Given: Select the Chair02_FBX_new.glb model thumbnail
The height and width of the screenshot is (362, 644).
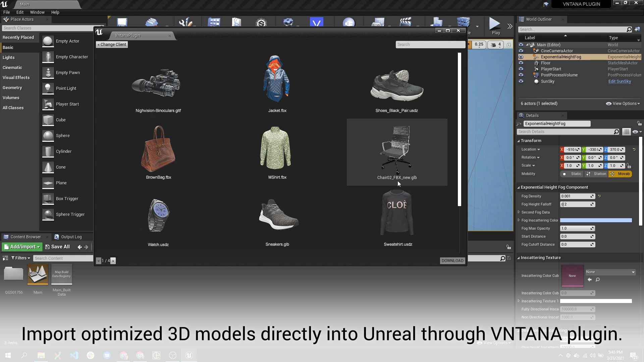Looking at the screenshot, I should 397,151.
